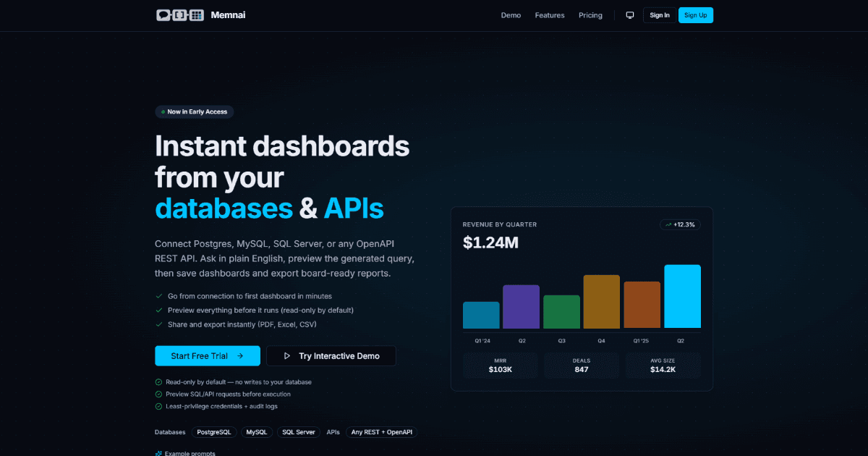Click the play icon inside Try Interactive Demo

pos(286,355)
